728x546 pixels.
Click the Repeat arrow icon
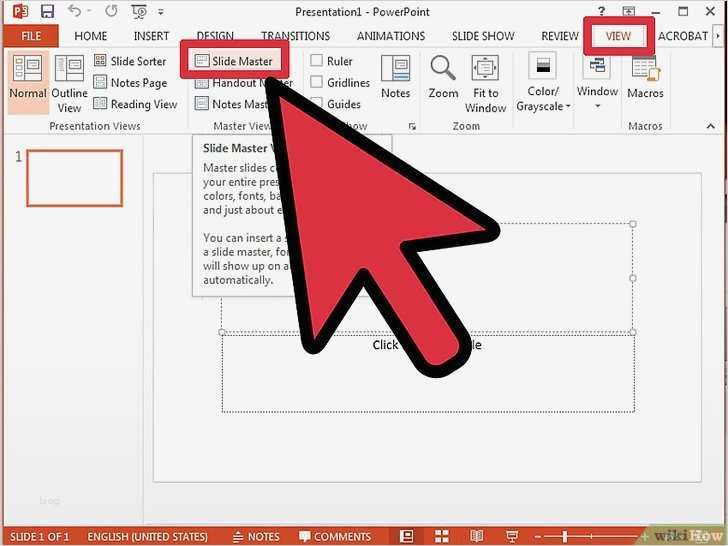pyautogui.click(x=111, y=11)
